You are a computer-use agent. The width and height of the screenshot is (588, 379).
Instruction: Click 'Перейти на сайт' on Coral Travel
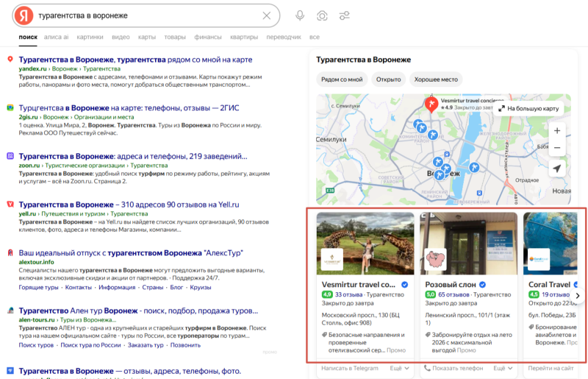pos(551,369)
